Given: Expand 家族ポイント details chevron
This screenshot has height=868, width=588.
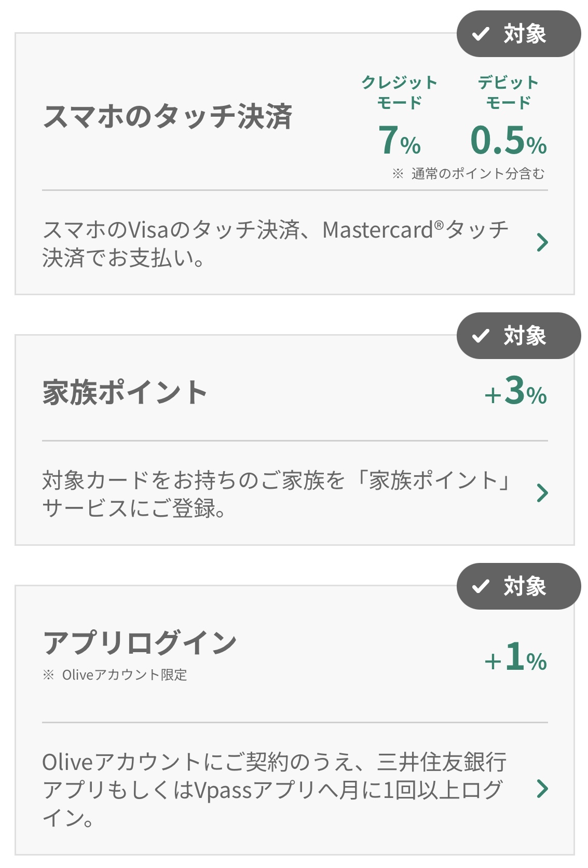Looking at the screenshot, I should point(542,493).
